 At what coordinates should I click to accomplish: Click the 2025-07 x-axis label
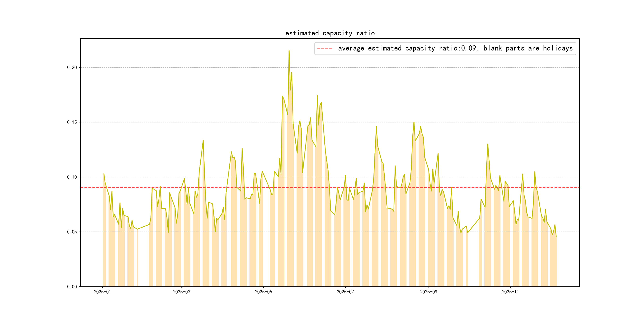(x=345, y=292)
